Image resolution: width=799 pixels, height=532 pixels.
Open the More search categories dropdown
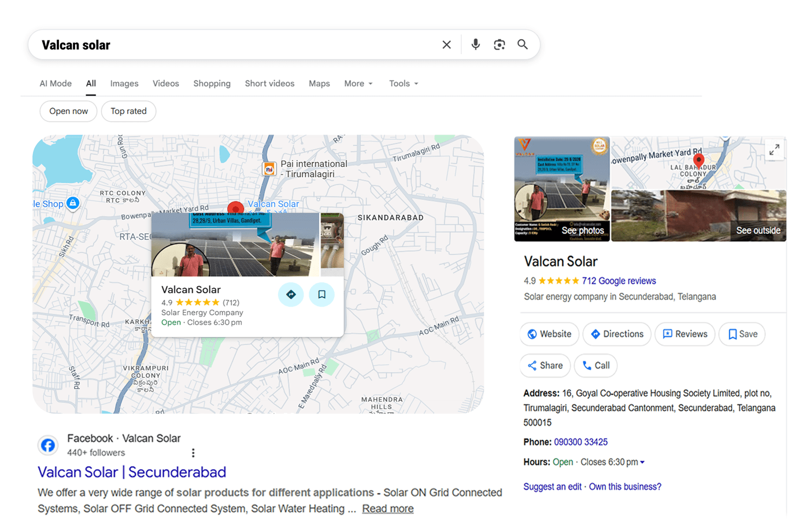(x=358, y=83)
